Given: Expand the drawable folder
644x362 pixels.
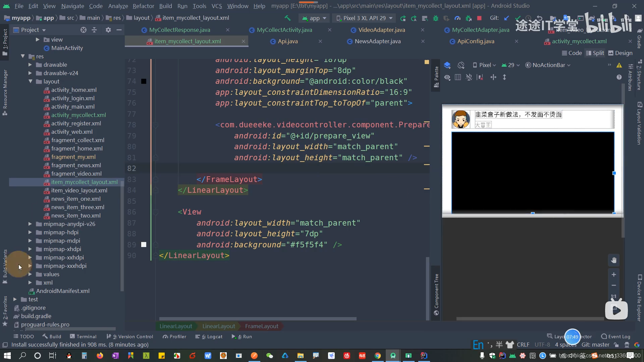Looking at the screenshot, I should point(30,65).
